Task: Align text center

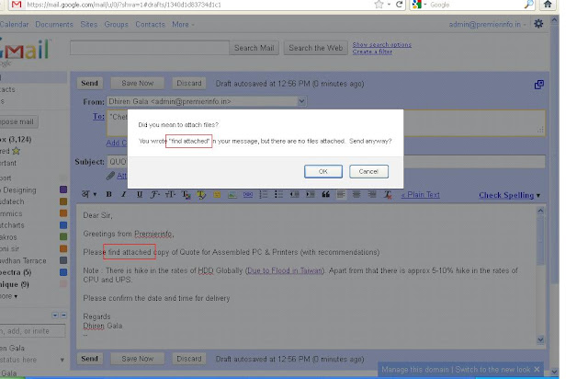Action: pyautogui.click(x=356, y=194)
